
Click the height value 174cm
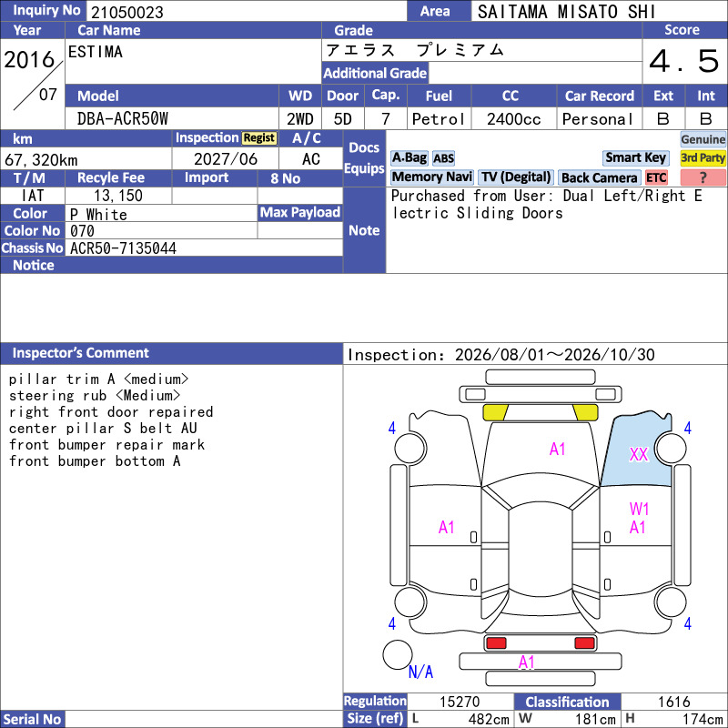click(x=703, y=719)
